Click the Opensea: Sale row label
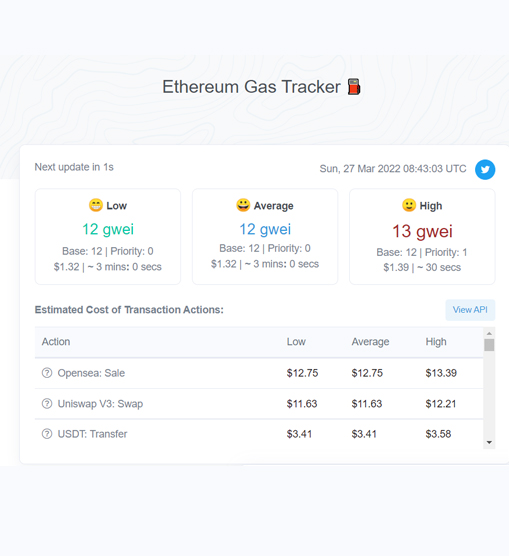Image resolution: width=509 pixels, height=556 pixels. pos(91,373)
